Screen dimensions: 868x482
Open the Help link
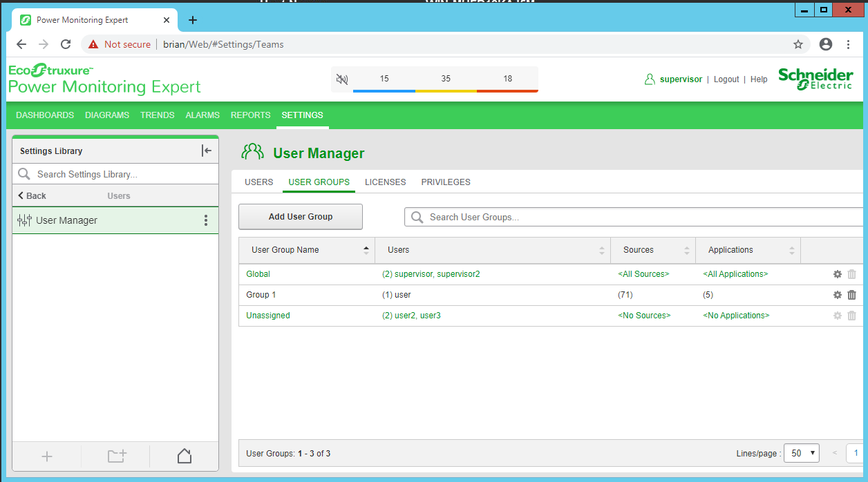(x=759, y=79)
